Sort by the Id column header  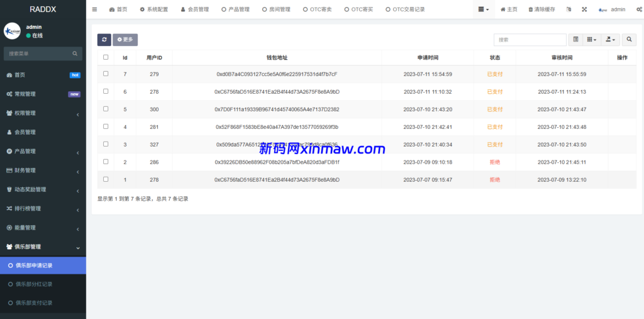click(125, 58)
